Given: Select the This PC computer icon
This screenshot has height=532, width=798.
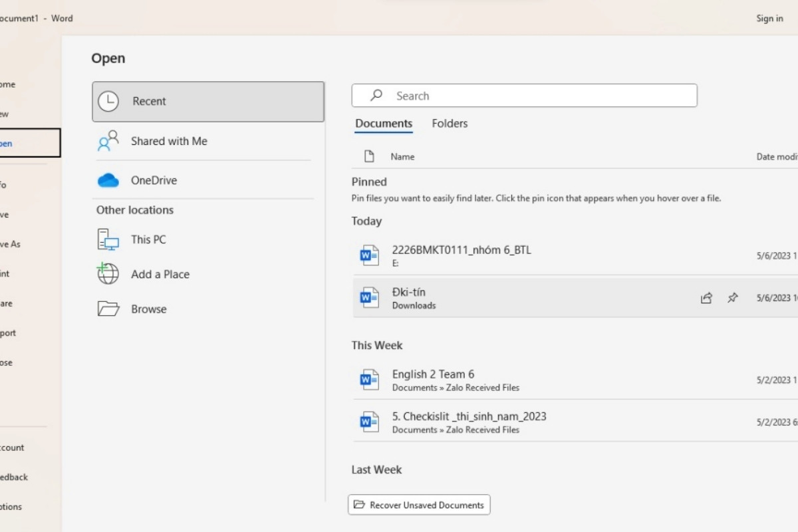Looking at the screenshot, I should [x=108, y=239].
